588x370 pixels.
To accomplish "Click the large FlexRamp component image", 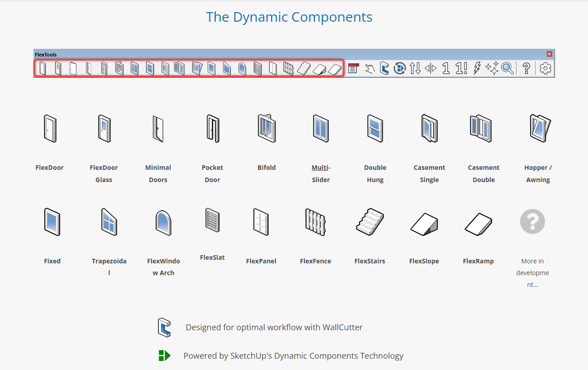I will [479, 224].
